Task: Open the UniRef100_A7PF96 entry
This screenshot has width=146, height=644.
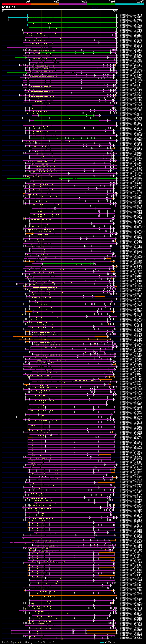Action: pos(131,30)
